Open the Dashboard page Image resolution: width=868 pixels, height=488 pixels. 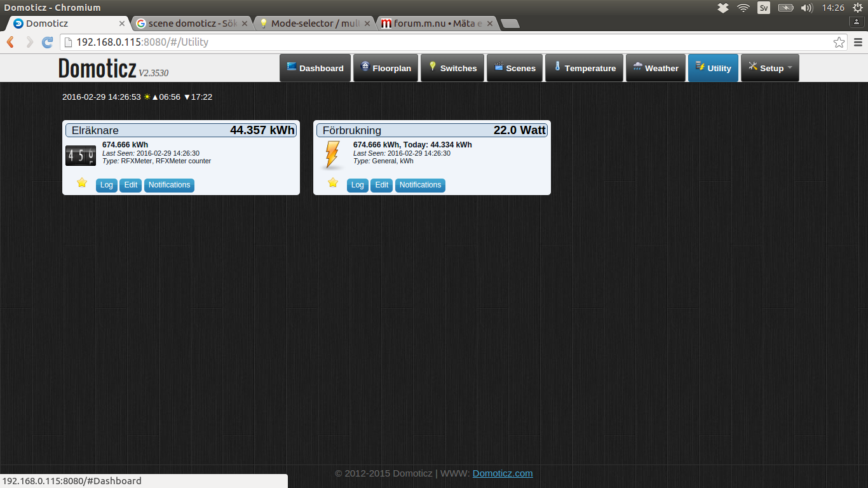pyautogui.click(x=315, y=68)
